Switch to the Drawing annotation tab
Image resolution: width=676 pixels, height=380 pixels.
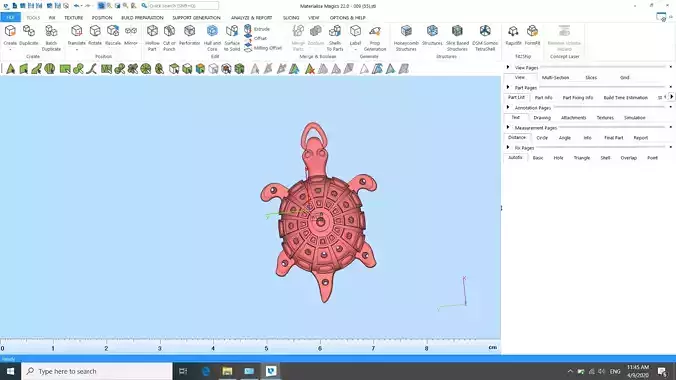[x=542, y=118]
